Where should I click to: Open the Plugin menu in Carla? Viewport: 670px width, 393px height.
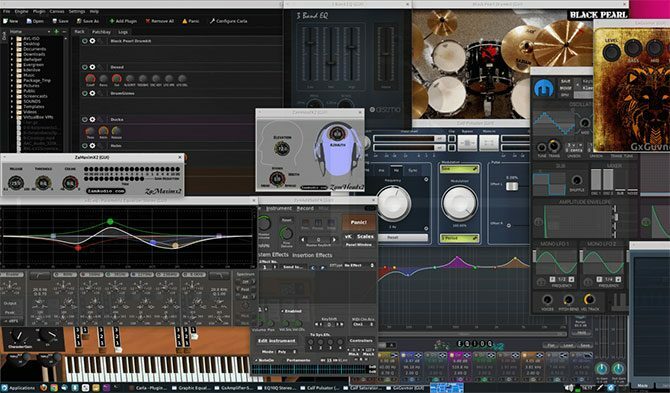[39, 12]
